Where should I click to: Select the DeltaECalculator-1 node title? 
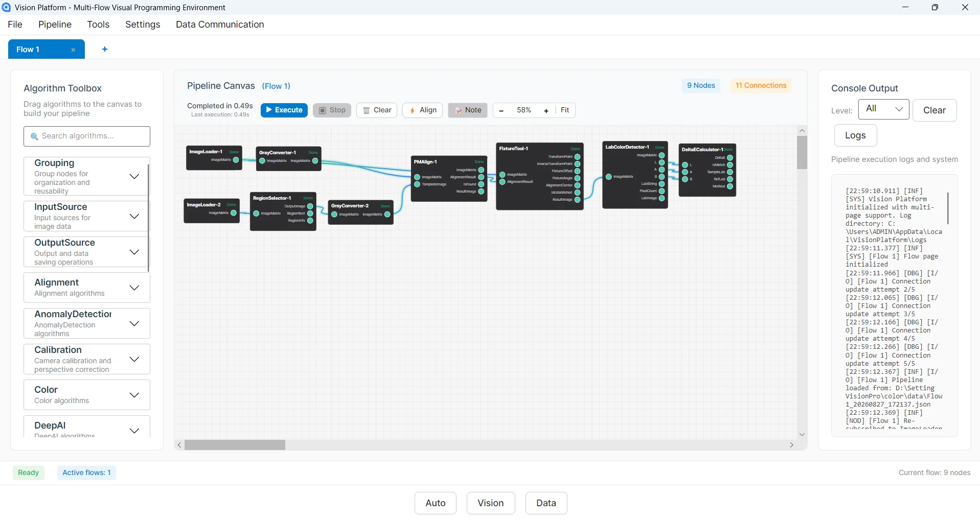coord(702,150)
